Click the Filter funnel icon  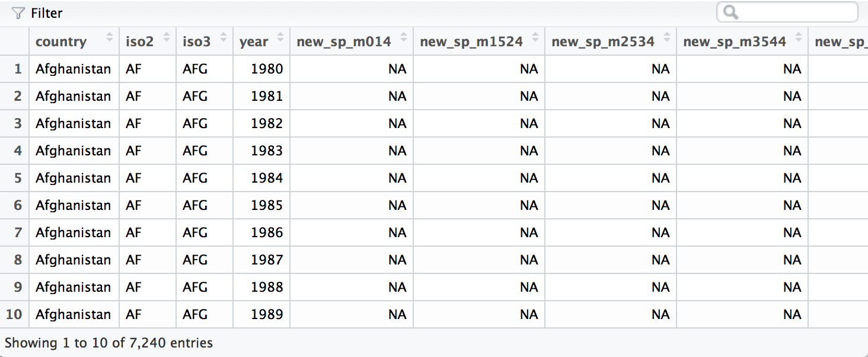pyautogui.click(x=18, y=13)
